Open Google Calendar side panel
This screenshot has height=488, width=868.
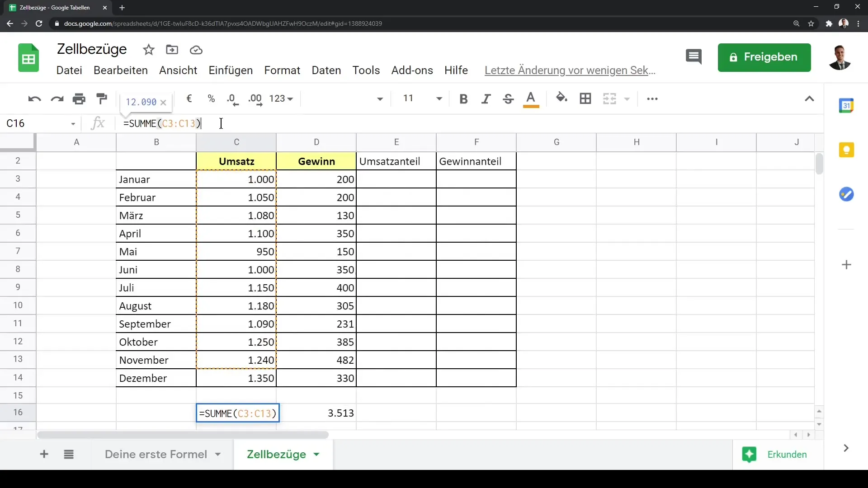coord(846,106)
